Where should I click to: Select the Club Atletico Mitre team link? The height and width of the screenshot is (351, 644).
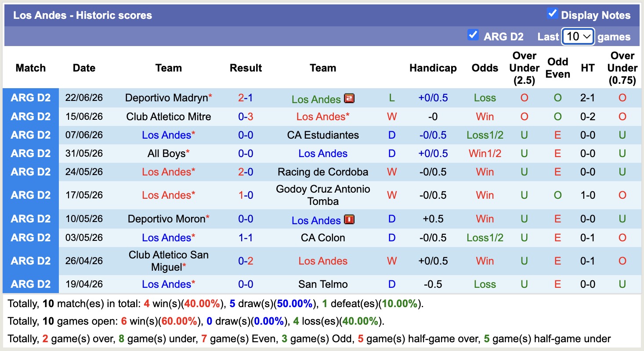click(x=169, y=117)
